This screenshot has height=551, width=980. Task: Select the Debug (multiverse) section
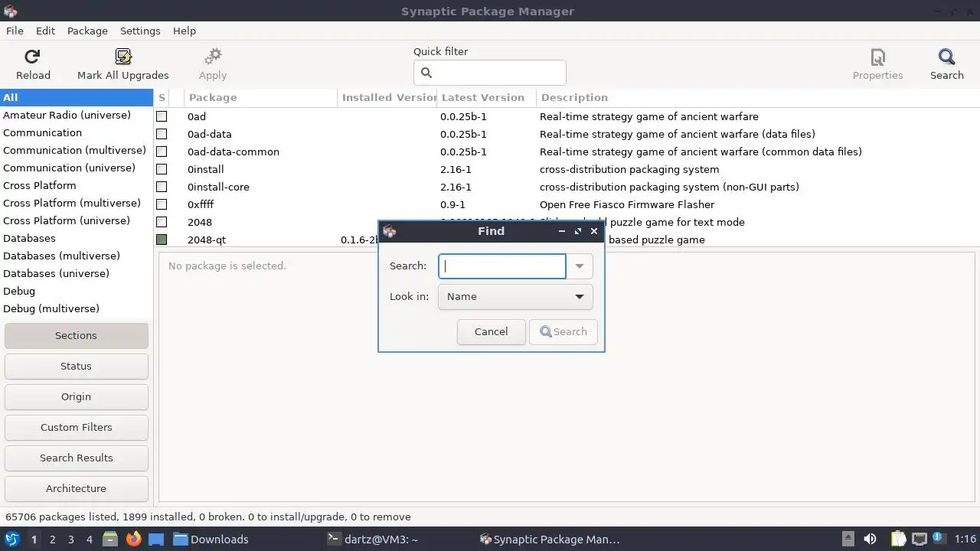(77, 308)
